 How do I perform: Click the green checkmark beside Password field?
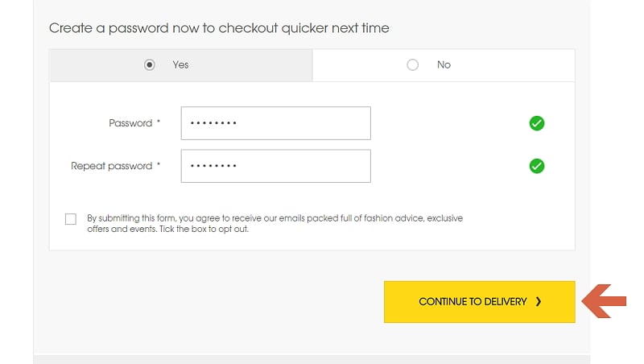(536, 123)
